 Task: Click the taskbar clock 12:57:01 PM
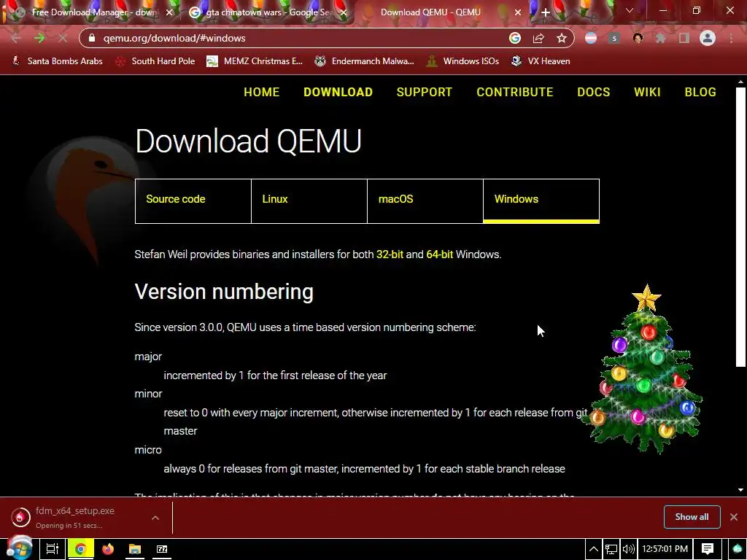tap(665, 549)
